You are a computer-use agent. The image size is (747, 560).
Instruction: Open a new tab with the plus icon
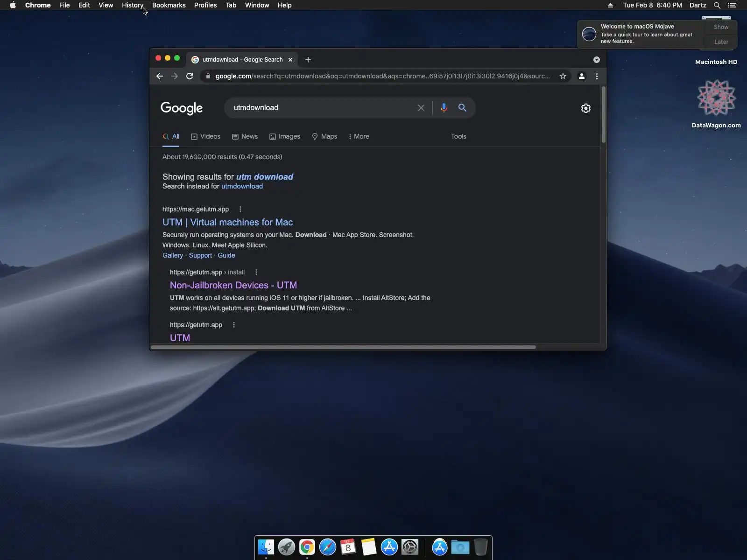pos(308,60)
